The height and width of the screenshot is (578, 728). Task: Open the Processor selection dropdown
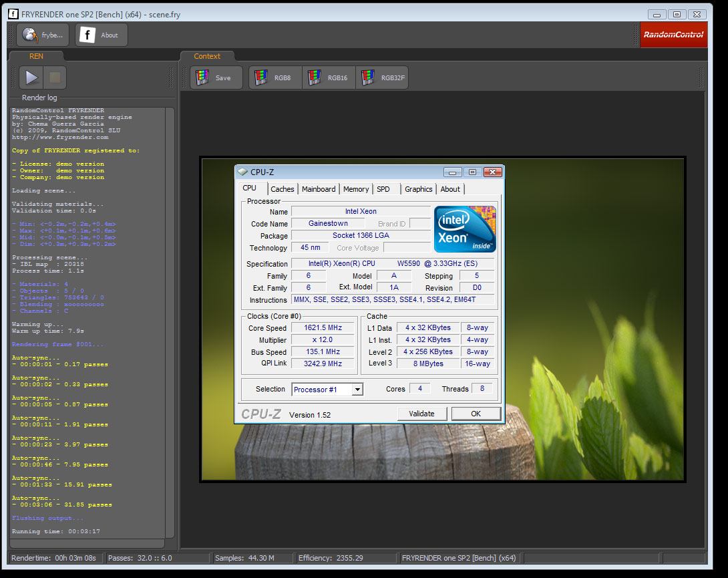tap(357, 390)
